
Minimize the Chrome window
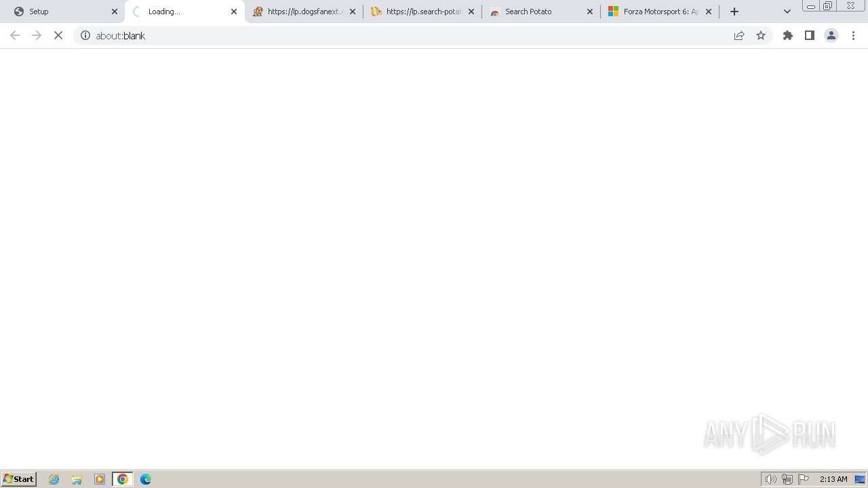[x=810, y=6]
